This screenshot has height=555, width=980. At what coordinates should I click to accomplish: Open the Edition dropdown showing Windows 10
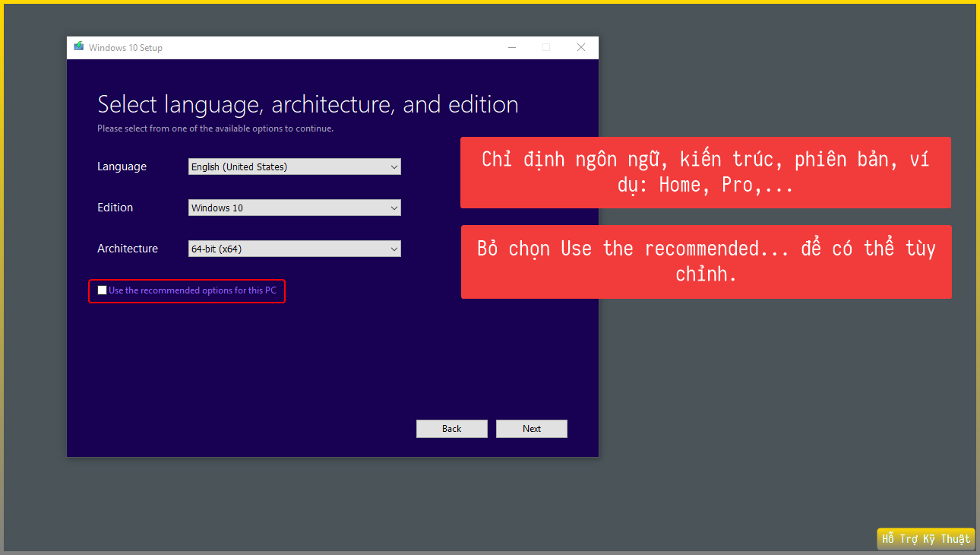tap(295, 208)
